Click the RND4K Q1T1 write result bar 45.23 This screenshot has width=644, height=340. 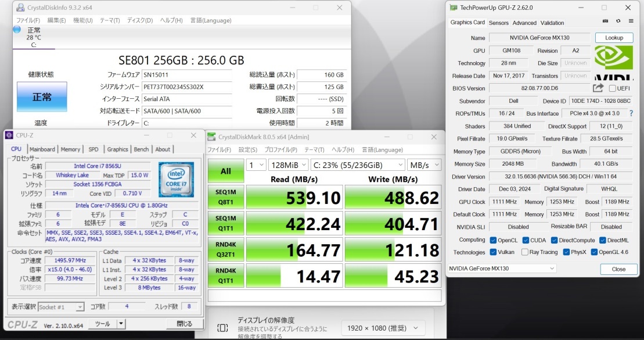[x=393, y=275]
